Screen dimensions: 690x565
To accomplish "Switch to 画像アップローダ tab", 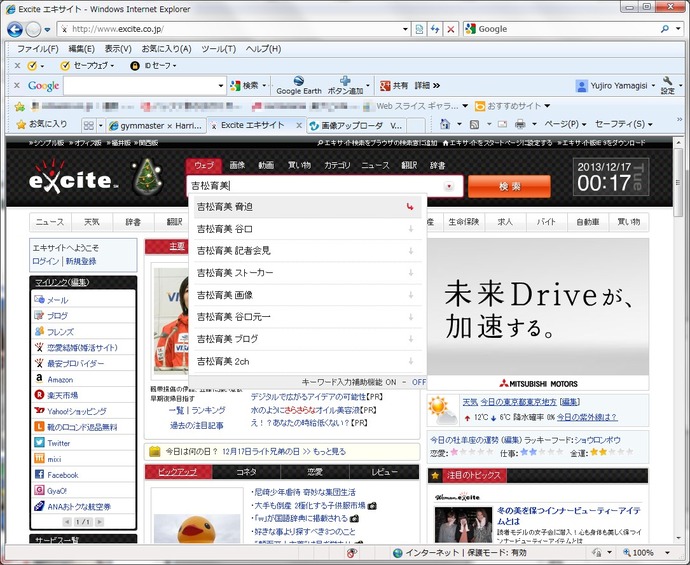I will pos(356,125).
